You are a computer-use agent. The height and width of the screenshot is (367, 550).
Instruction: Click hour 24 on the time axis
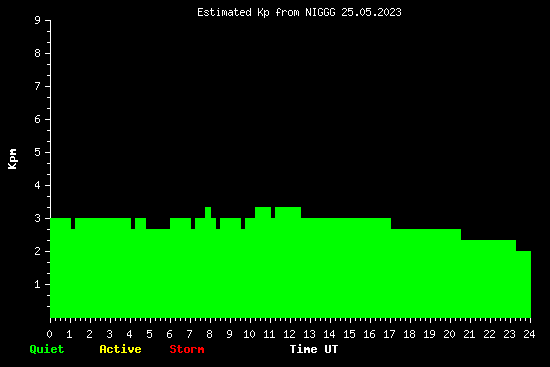530,334
